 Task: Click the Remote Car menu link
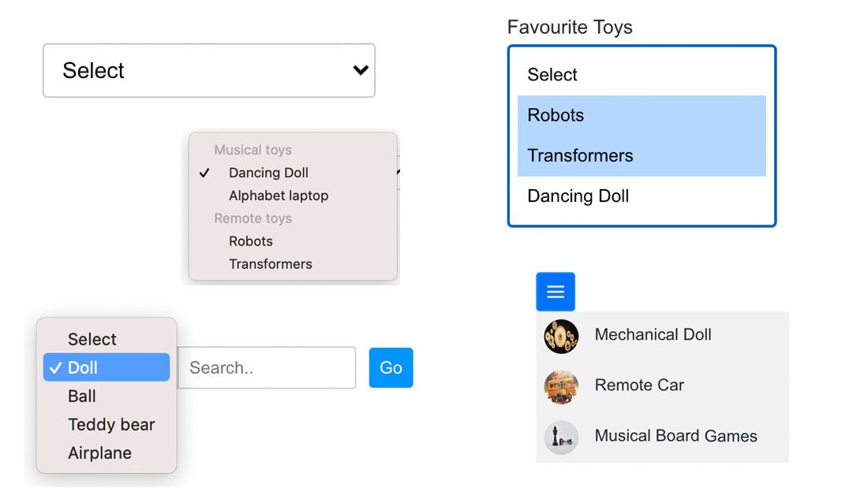(639, 385)
